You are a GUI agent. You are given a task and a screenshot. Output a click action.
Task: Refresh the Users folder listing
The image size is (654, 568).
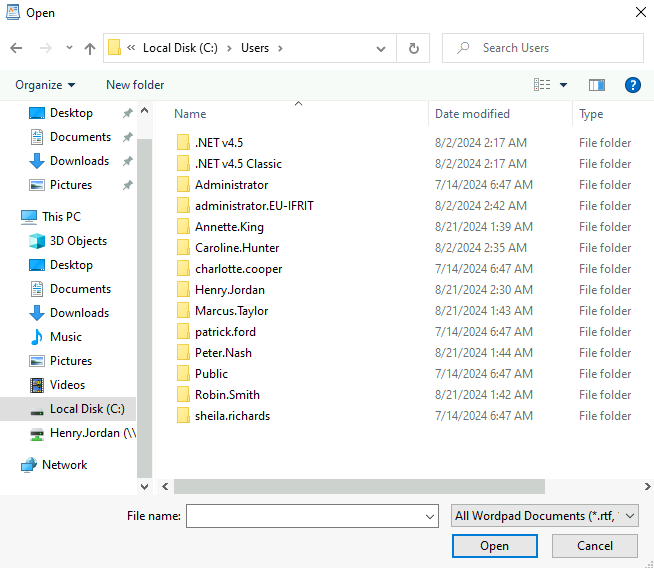coord(413,48)
